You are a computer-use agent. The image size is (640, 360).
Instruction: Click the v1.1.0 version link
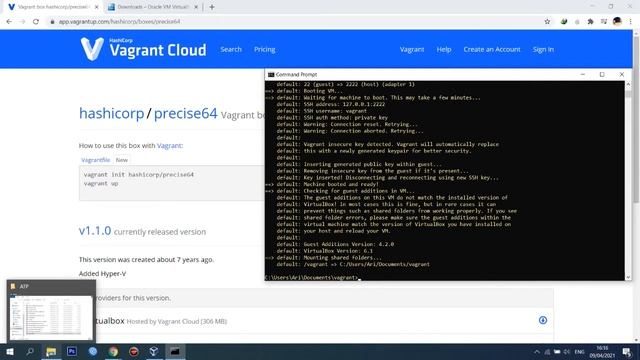(x=95, y=231)
